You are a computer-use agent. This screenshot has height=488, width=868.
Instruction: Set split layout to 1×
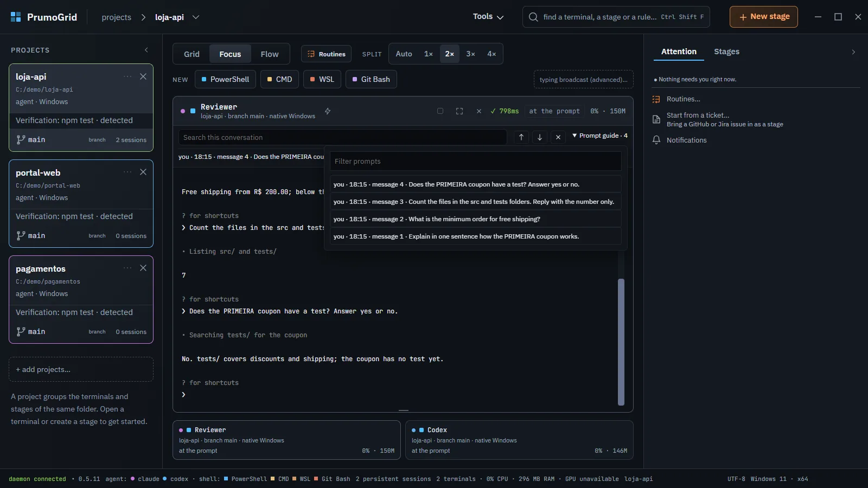(429, 54)
